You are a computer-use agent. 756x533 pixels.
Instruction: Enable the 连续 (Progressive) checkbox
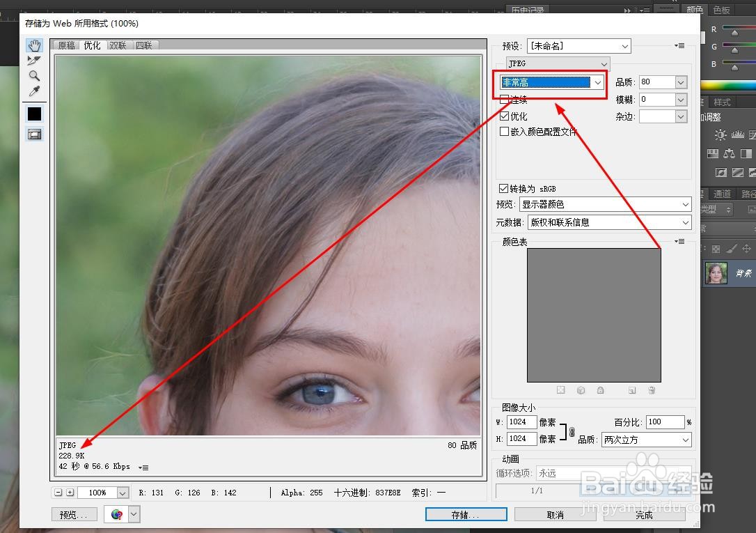click(504, 99)
